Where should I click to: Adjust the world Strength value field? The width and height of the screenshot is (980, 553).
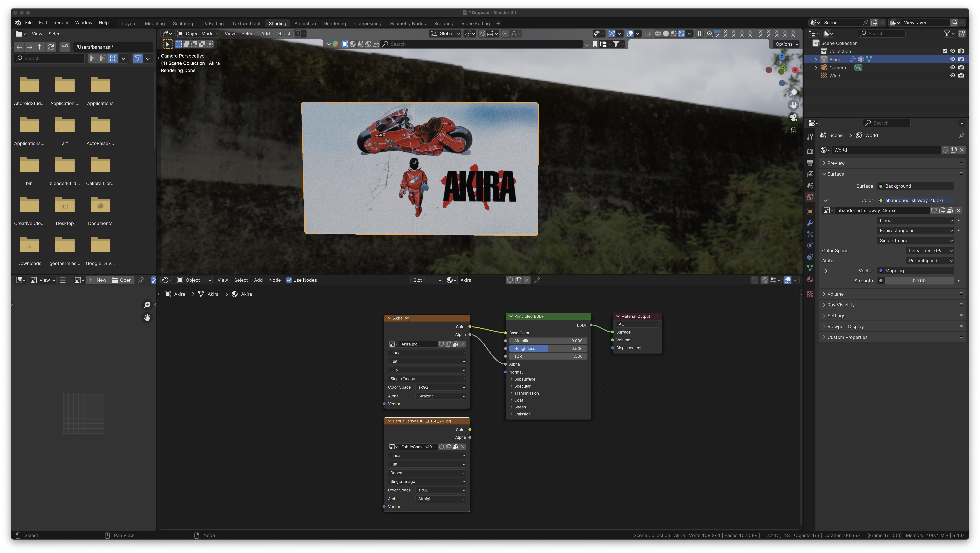[919, 281]
